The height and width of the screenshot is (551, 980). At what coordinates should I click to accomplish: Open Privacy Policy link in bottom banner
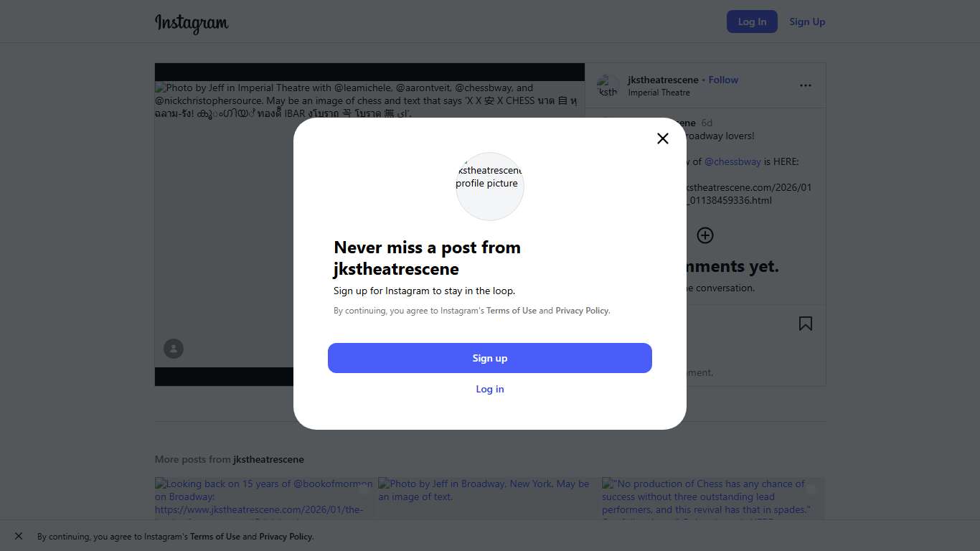(x=286, y=537)
